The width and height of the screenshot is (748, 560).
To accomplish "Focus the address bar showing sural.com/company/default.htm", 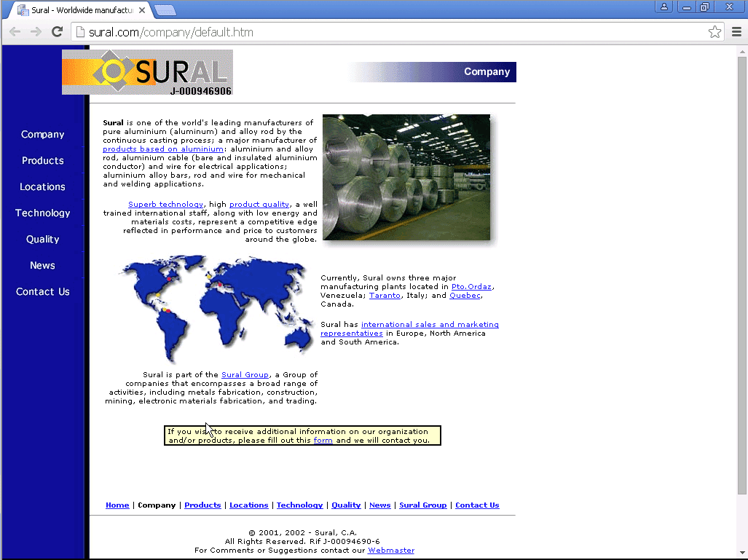I will tap(396, 32).
